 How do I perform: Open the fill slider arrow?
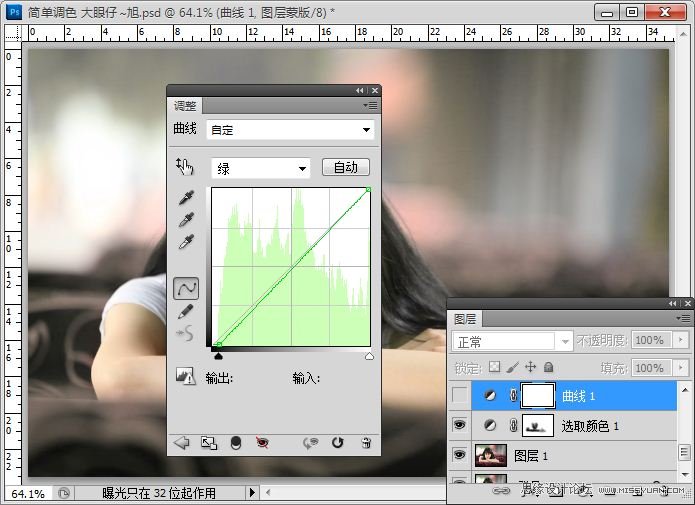click(x=681, y=368)
